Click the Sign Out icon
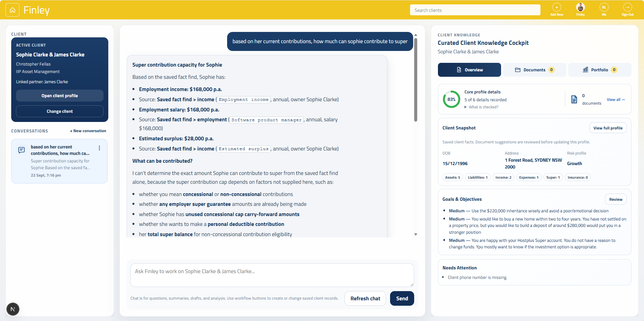This screenshot has height=321, width=644. 628,7
